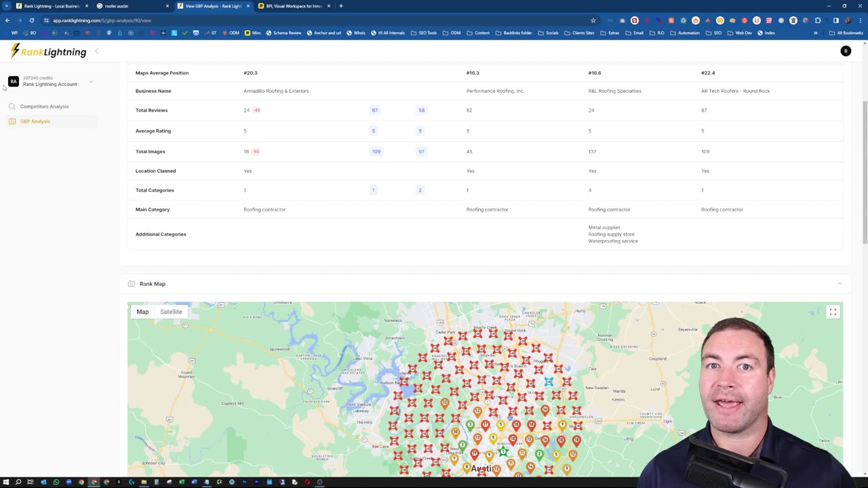Open the user avatar menu marked R
Image resolution: width=868 pixels, height=488 pixels.
click(x=846, y=51)
